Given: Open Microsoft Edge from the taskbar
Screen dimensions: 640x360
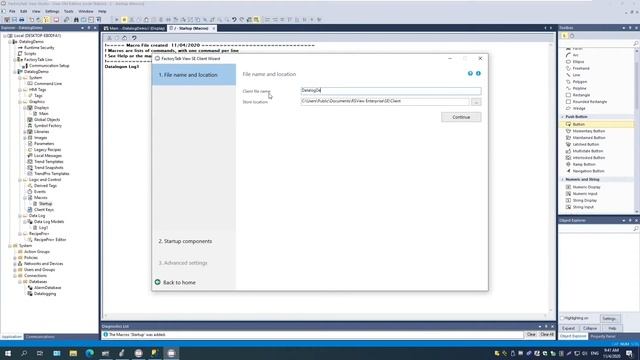Looking at the screenshot, I should click(x=89, y=353).
